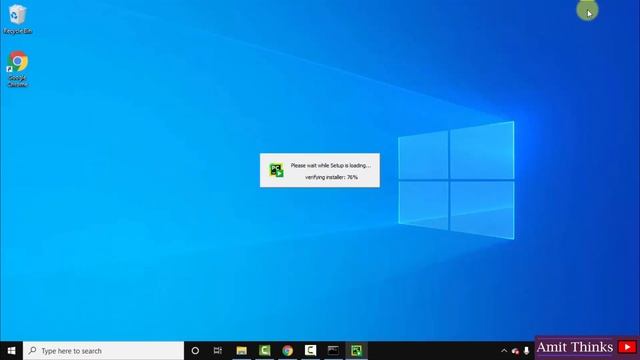
Task: Open File Explorer from the taskbar
Action: (x=242, y=351)
